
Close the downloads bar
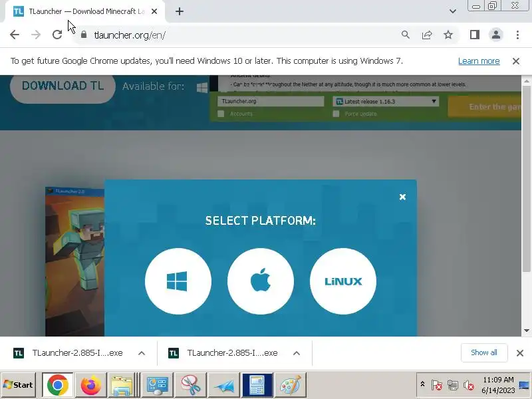(520, 353)
